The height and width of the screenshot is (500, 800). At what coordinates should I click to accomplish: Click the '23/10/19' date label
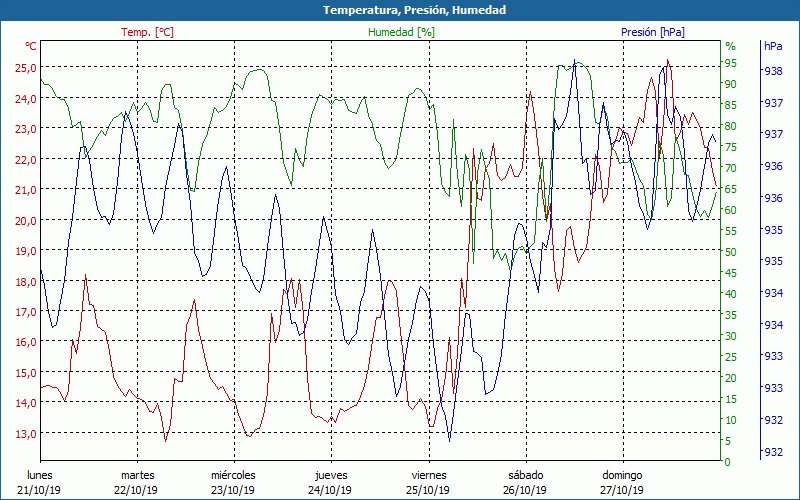click(233, 490)
